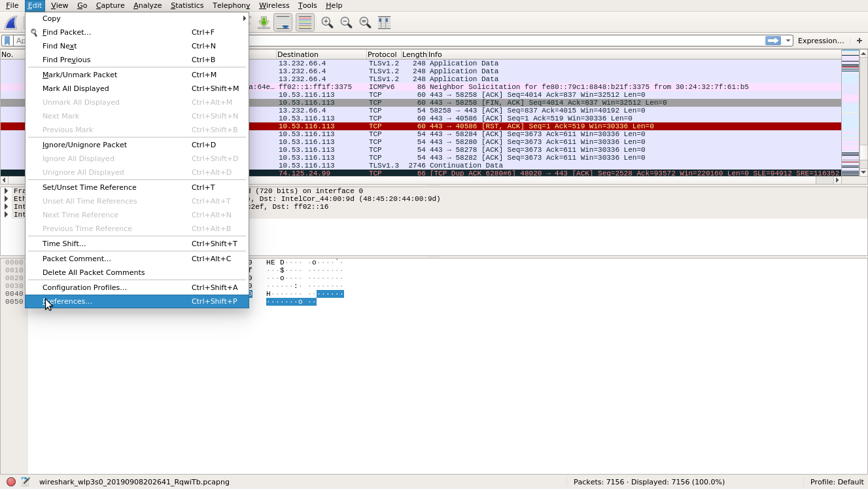This screenshot has height=489, width=868.
Task: Select Delete All Packet Comments
Action: 137,272
